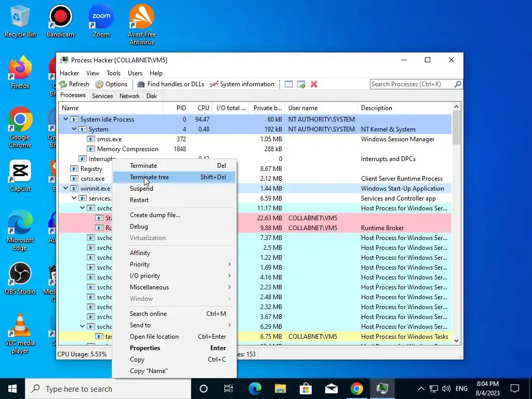Switch to the Disk tab
Screen dimensions: 532x399
click(x=151, y=96)
